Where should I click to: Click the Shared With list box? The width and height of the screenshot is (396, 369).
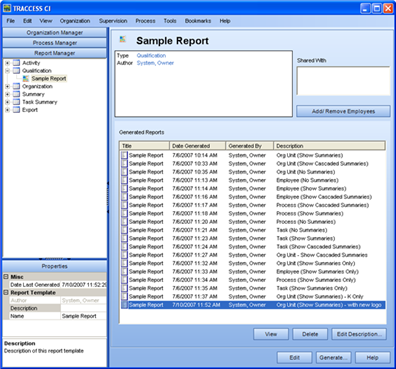343,81
